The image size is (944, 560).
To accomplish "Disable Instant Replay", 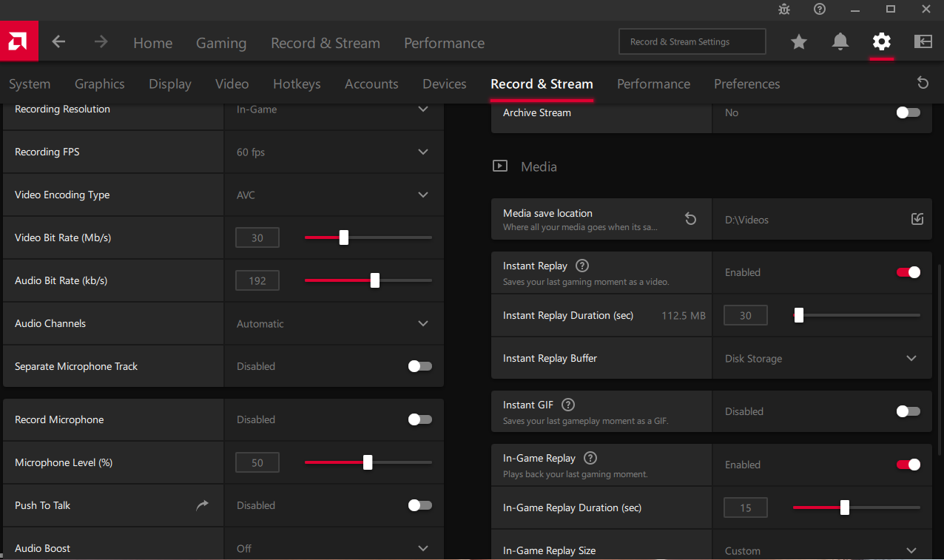I will 908,272.
